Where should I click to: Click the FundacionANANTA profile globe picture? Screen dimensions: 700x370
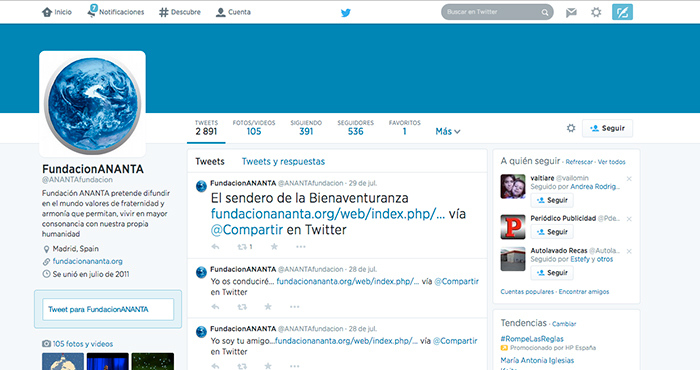tap(92, 104)
